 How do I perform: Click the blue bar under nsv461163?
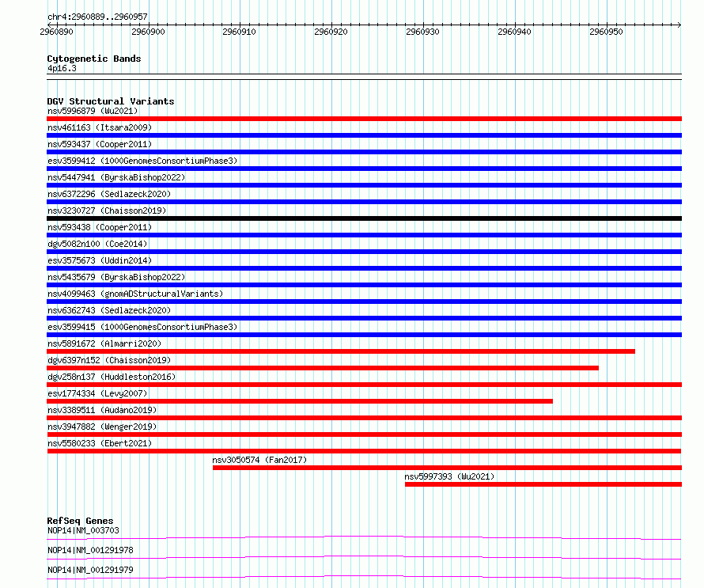click(x=364, y=135)
